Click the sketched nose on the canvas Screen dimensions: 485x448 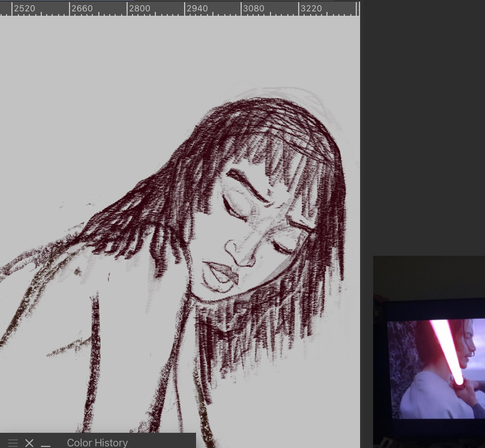(x=237, y=251)
